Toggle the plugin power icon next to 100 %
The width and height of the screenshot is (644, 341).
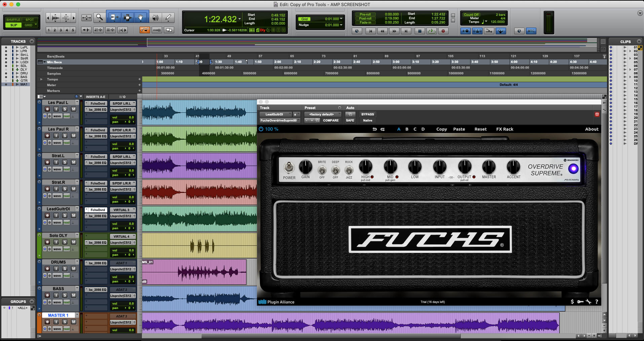(261, 129)
